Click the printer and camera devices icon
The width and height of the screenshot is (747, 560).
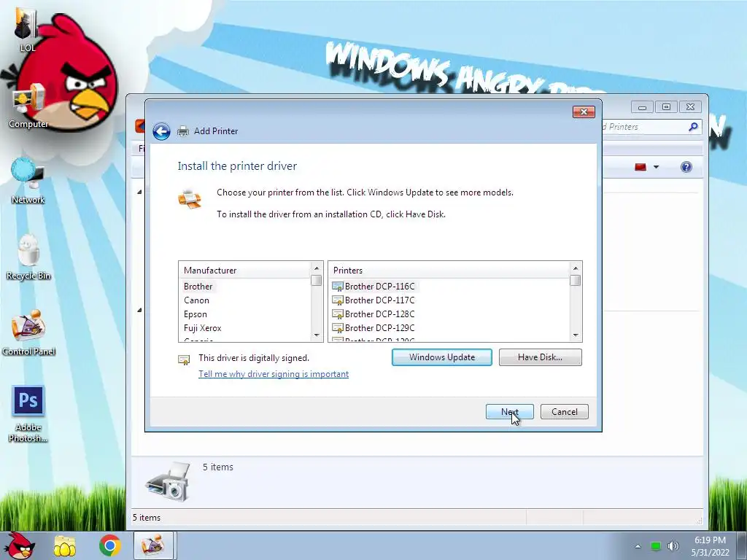(168, 481)
